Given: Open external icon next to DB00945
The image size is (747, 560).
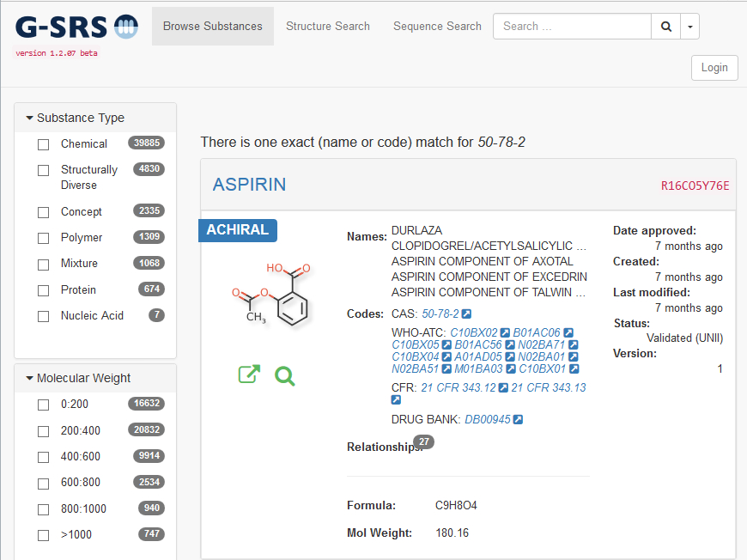Looking at the screenshot, I should pos(518,419).
